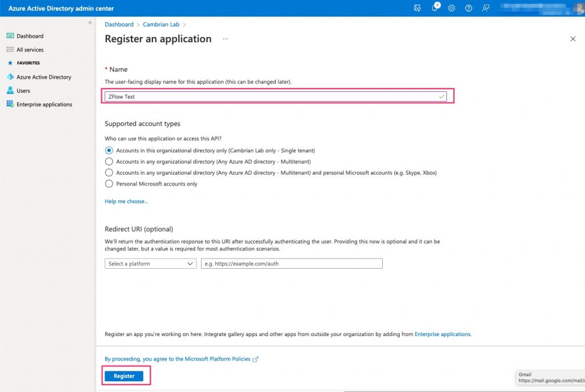Click external link icon after Platform Policies

(255, 359)
